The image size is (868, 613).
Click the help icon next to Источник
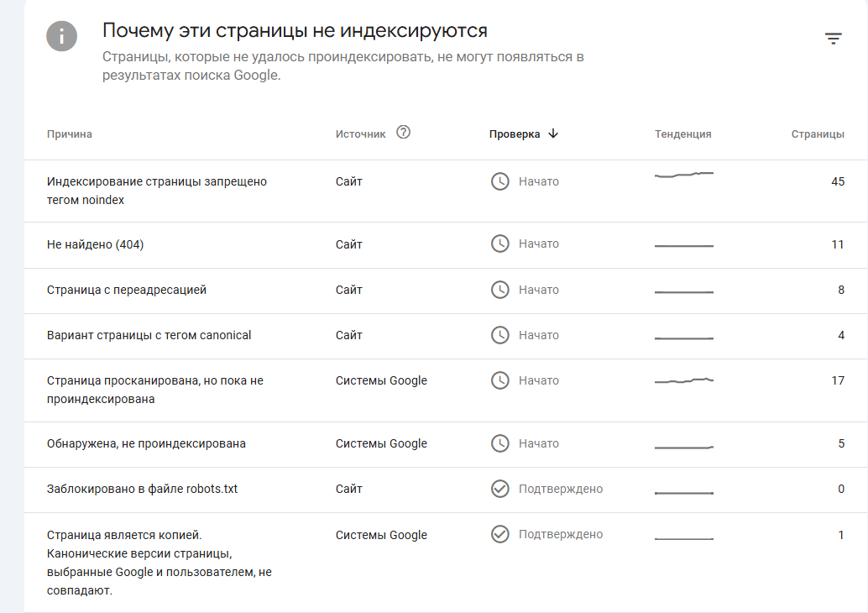click(403, 132)
